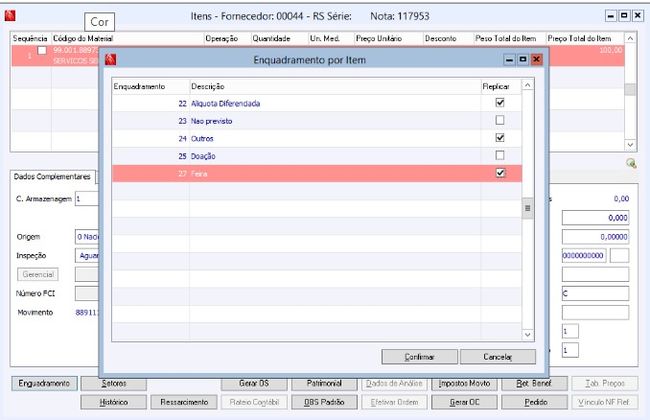Minimize the Itens window

pyautogui.click(x=611, y=16)
